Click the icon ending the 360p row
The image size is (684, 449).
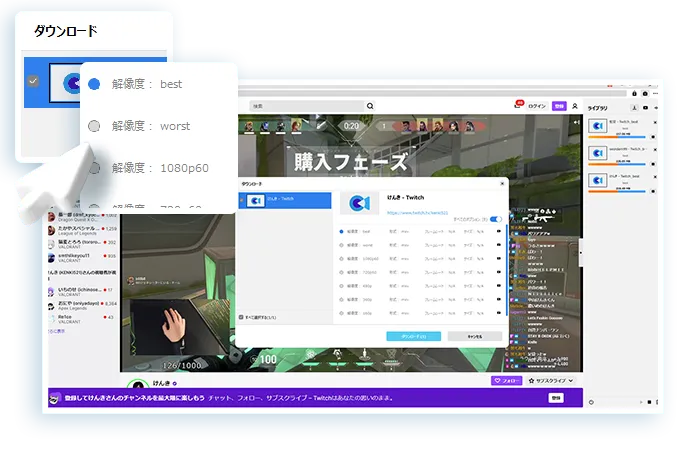(498, 299)
